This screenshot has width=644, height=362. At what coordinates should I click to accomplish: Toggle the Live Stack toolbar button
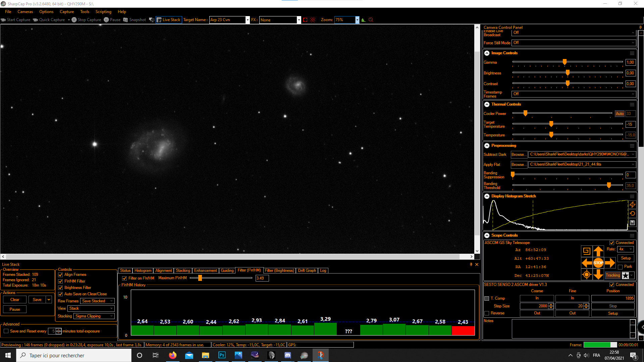click(x=169, y=20)
